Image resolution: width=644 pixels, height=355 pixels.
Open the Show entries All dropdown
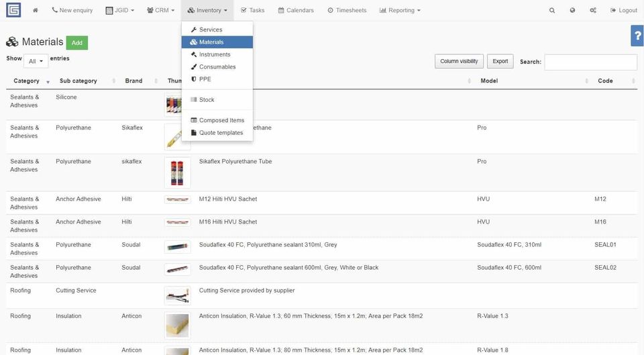36,61
